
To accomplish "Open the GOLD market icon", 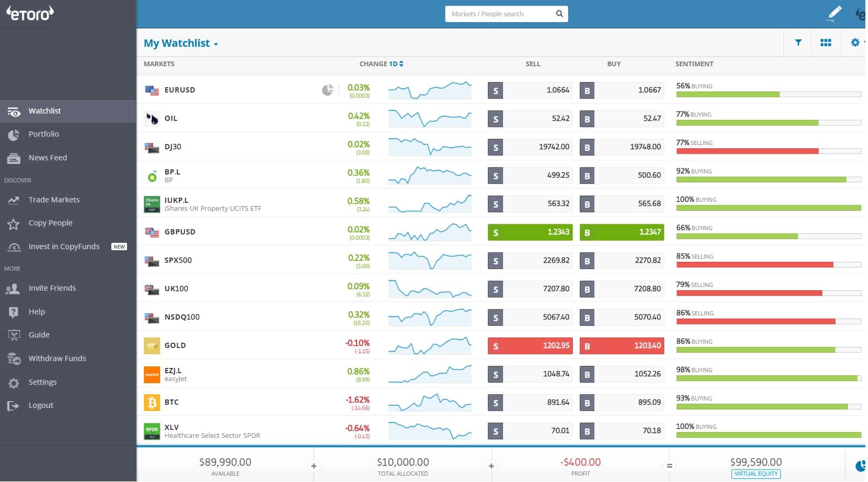I will pyautogui.click(x=152, y=346).
